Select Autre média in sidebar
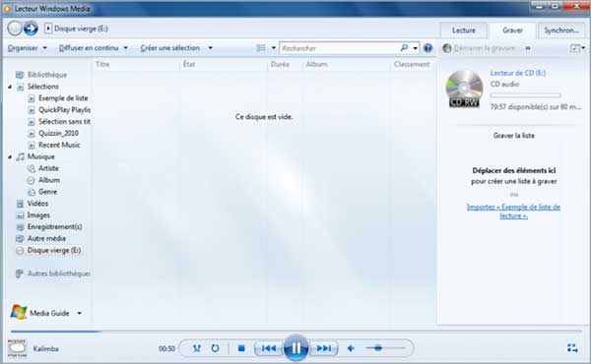Viewport: 591px width, 364px height. coord(46,239)
